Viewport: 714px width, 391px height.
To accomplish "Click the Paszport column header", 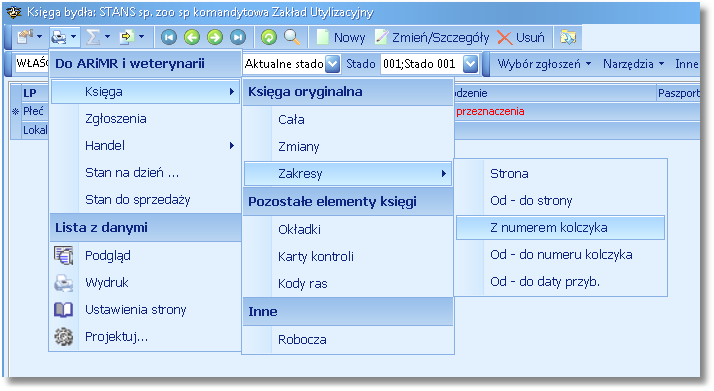I will click(678, 93).
